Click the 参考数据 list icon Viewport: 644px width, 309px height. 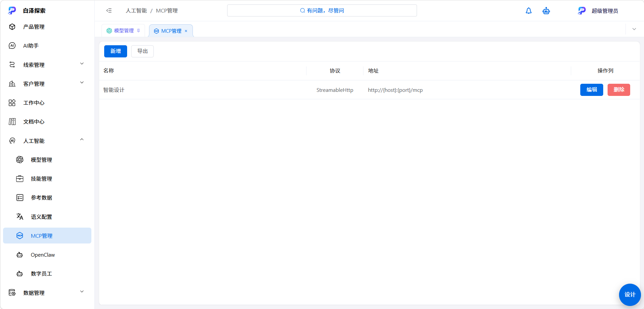click(20, 198)
